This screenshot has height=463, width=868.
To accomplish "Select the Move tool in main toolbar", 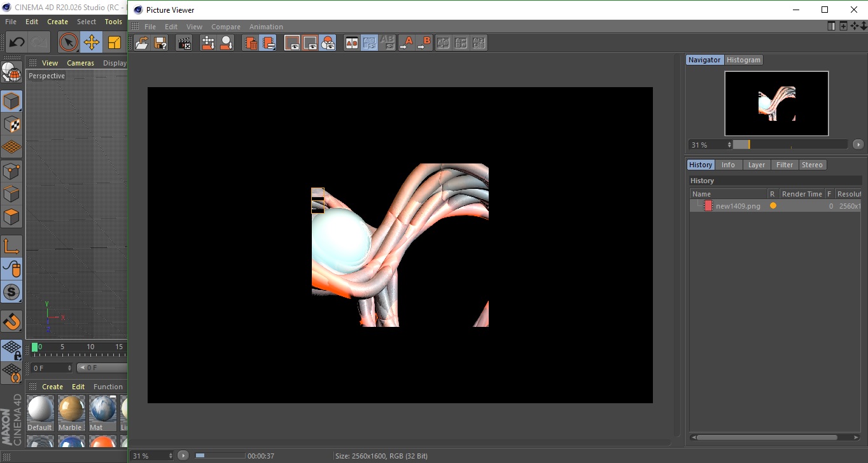I will click(92, 43).
